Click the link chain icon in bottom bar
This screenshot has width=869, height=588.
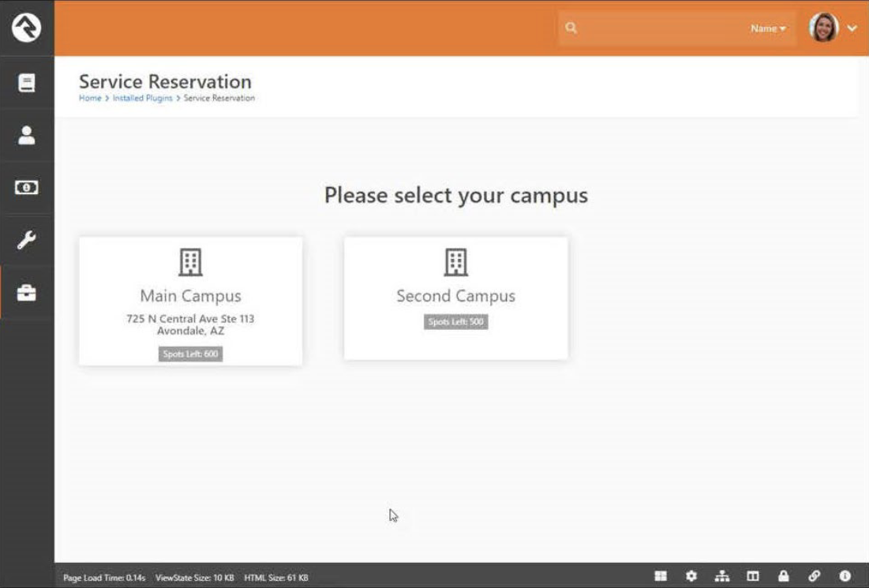tap(814, 577)
